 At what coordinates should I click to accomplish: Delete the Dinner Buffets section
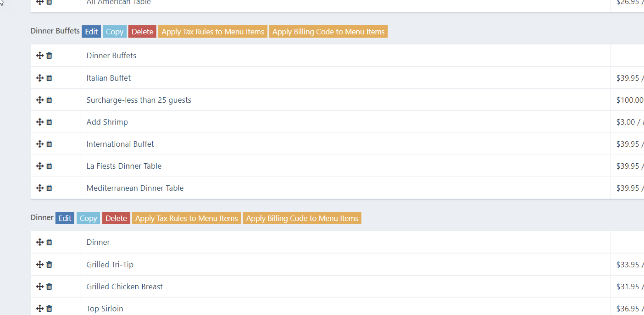(142, 32)
